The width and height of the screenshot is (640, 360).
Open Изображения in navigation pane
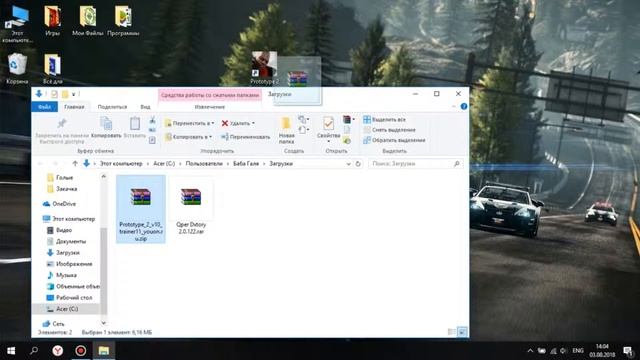pos(69,264)
